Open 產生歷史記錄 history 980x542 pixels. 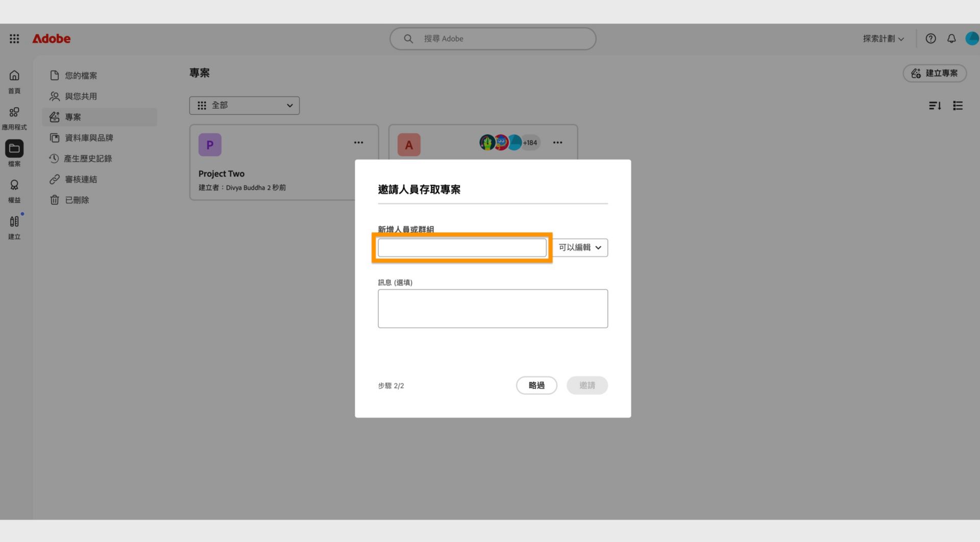click(x=100, y=158)
